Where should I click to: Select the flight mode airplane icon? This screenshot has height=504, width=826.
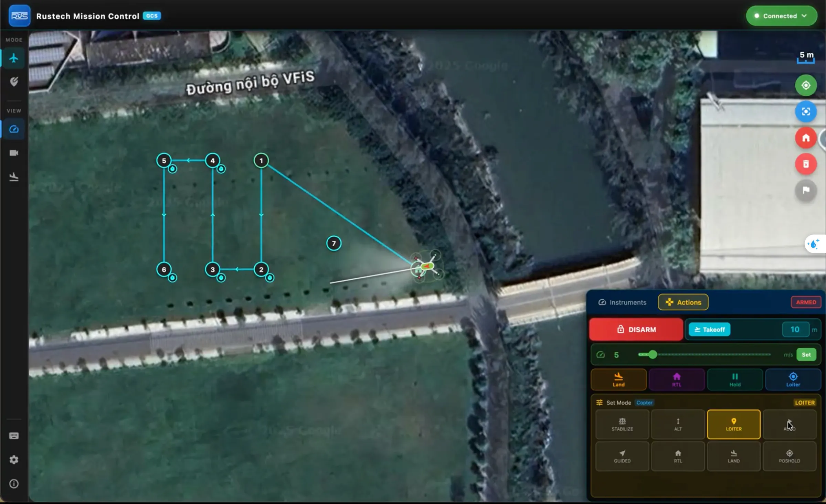[14, 58]
